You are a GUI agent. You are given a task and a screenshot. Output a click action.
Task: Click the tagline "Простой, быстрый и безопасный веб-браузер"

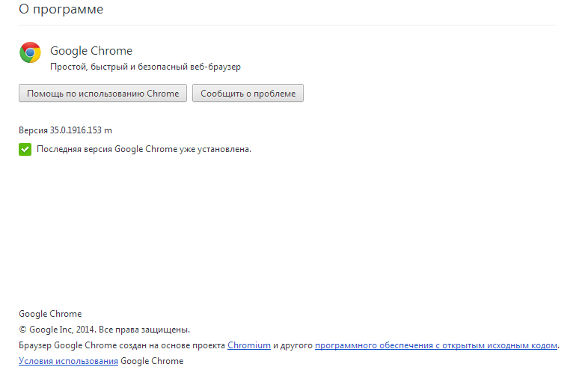pos(145,67)
